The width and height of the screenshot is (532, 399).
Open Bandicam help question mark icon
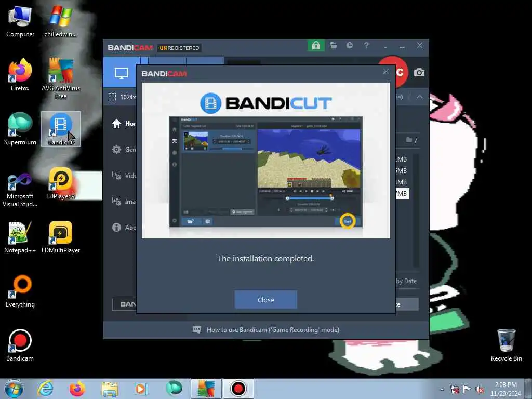pyautogui.click(x=366, y=46)
